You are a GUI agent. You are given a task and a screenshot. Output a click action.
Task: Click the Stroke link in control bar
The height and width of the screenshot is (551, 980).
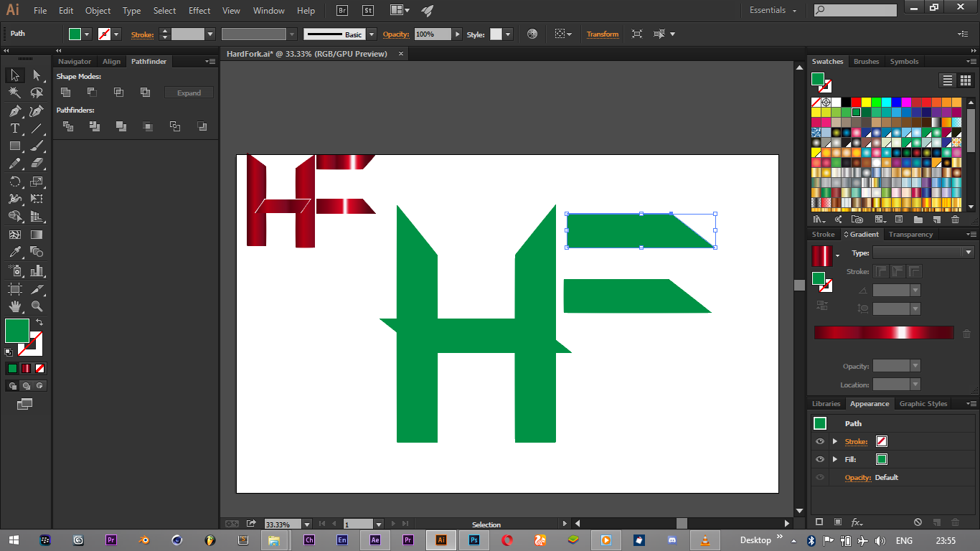click(142, 34)
